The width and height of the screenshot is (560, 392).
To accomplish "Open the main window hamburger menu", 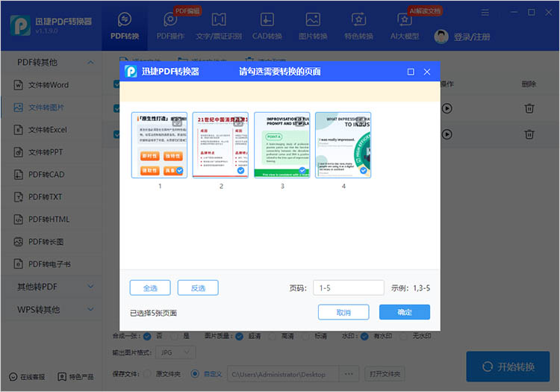I will click(x=485, y=13).
